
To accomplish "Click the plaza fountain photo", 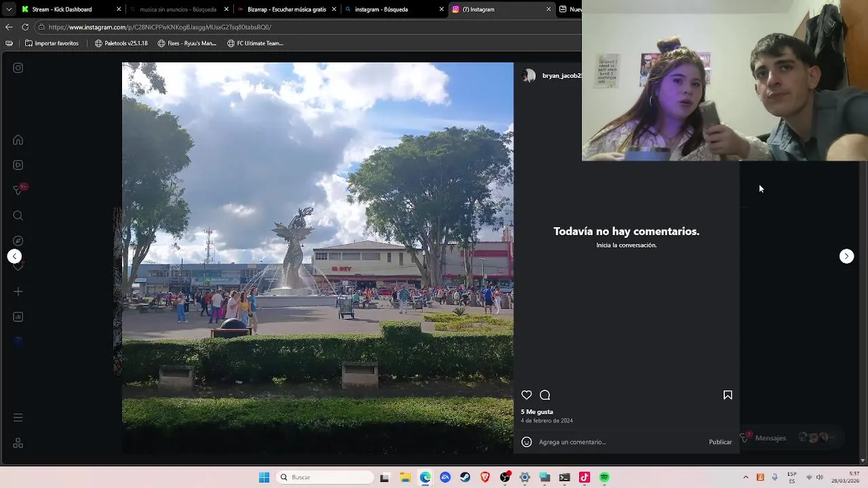I will click(x=317, y=258).
